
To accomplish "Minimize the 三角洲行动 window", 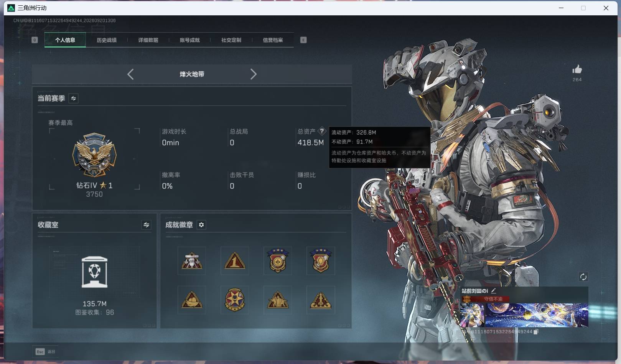I will (x=561, y=8).
